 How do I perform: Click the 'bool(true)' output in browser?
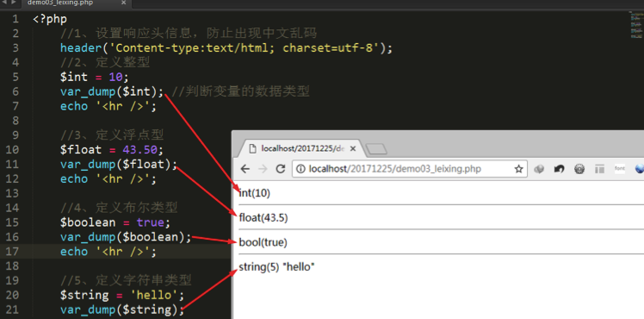263,242
